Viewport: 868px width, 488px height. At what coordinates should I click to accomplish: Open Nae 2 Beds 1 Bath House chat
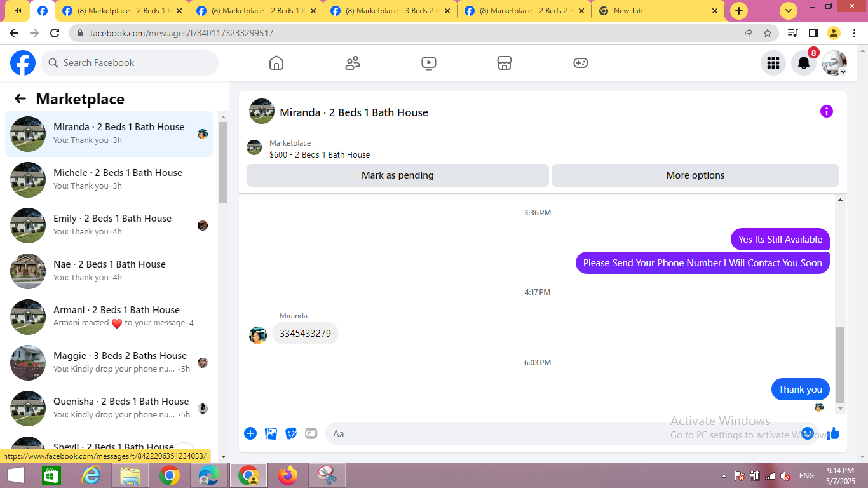click(x=109, y=271)
